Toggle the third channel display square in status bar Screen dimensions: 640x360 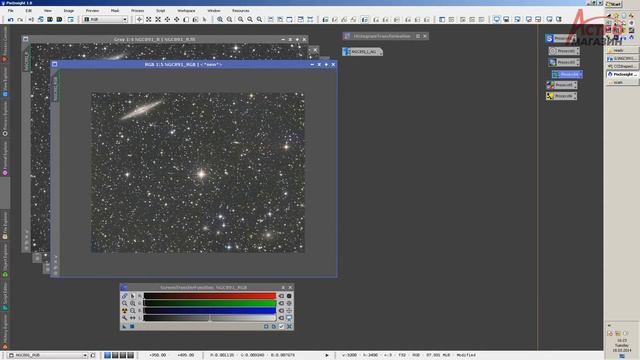123,356
